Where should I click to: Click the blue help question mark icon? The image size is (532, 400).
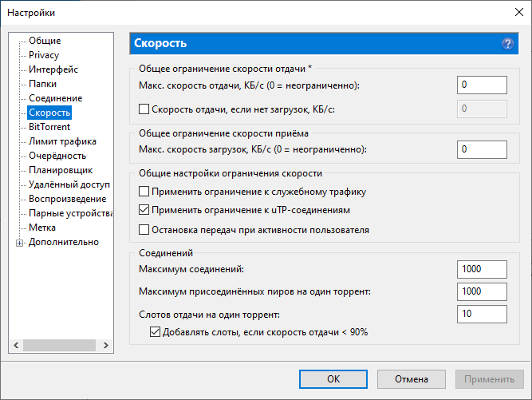(507, 44)
